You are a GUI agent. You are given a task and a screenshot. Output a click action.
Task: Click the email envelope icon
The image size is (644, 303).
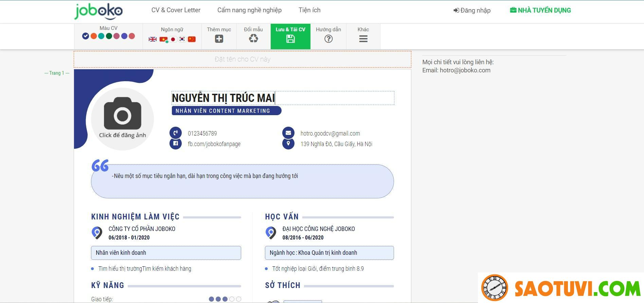(288, 133)
